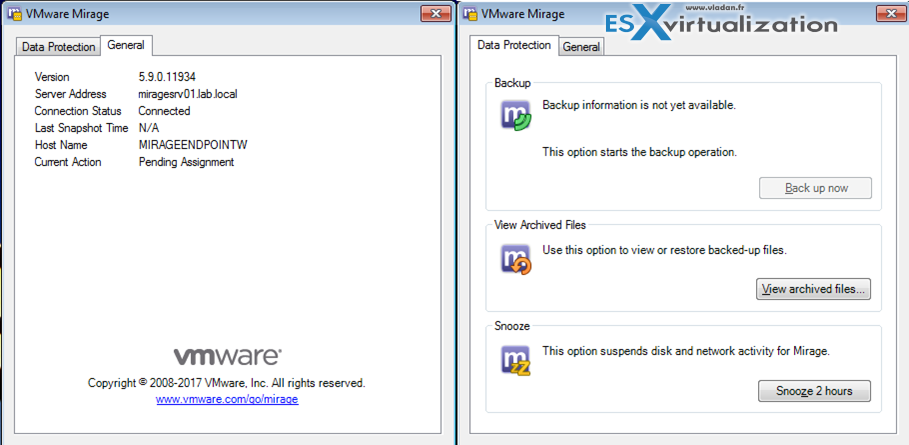Image resolution: width=909 pixels, height=445 pixels.
Task: Click the VMware logo above the copyright
Action: tap(227, 357)
